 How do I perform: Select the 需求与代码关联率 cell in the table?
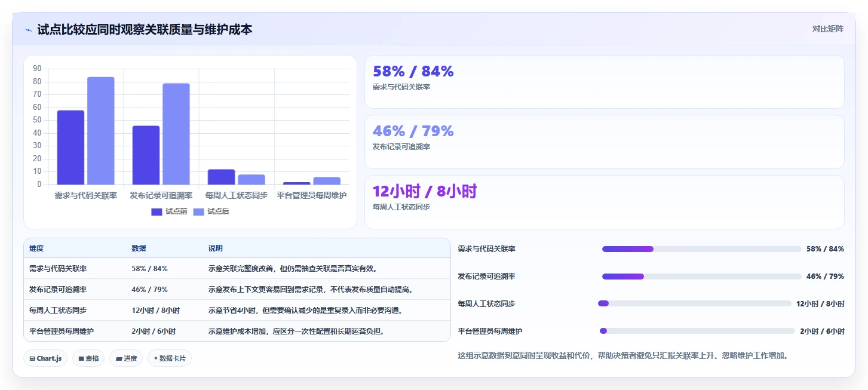point(58,269)
